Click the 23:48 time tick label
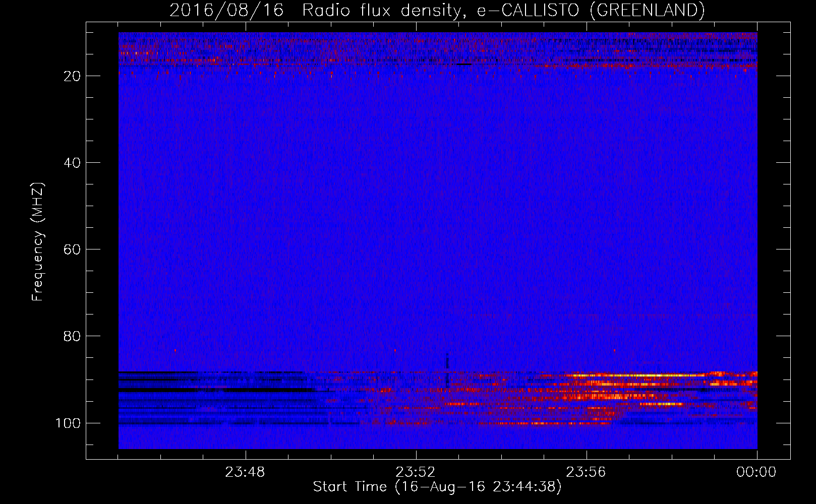This screenshot has width=816, height=504. click(x=245, y=472)
